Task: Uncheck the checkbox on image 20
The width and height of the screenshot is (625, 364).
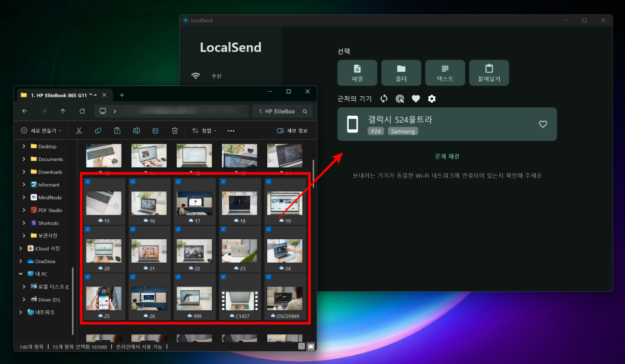Action: click(x=88, y=230)
